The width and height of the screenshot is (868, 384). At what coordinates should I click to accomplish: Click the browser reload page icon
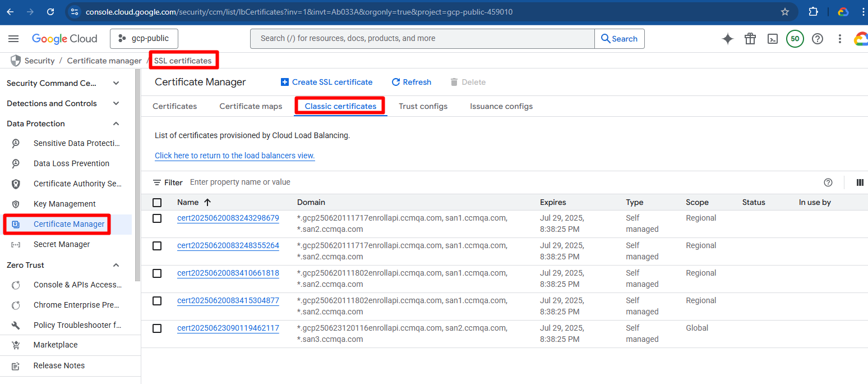point(50,12)
